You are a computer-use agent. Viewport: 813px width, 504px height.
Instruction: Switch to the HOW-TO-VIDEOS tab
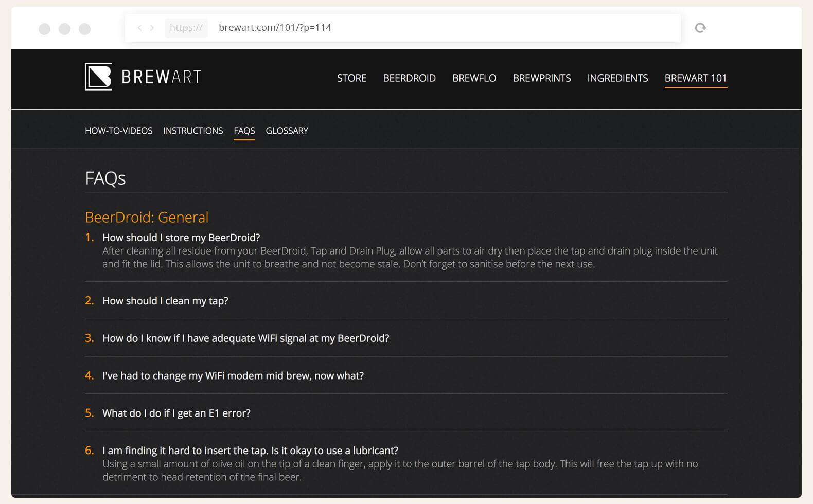118,131
